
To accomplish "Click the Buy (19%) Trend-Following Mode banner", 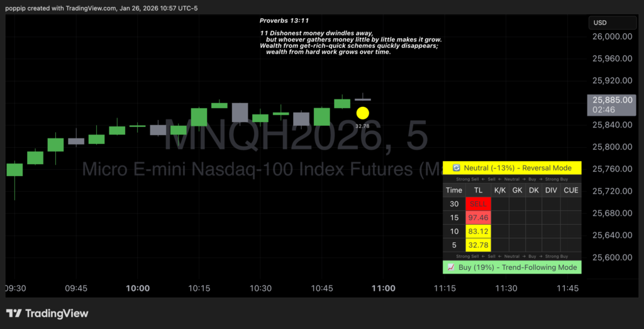I will [x=512, y=267].
